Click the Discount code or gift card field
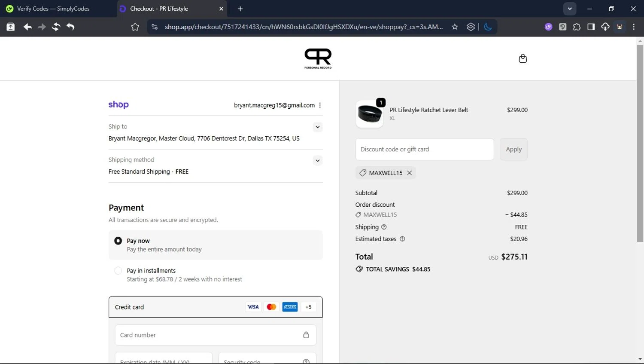The height and width of the screenshot is (364, 644). (425, 149)
